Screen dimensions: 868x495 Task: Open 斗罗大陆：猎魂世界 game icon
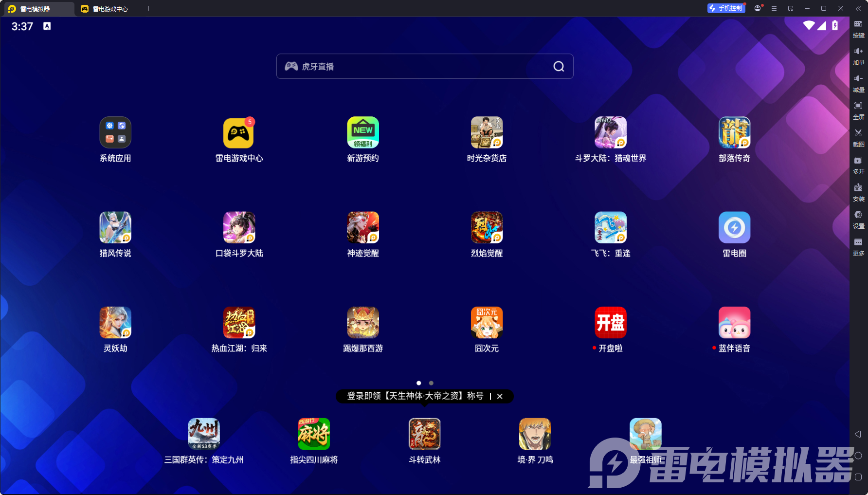point(611,132)
